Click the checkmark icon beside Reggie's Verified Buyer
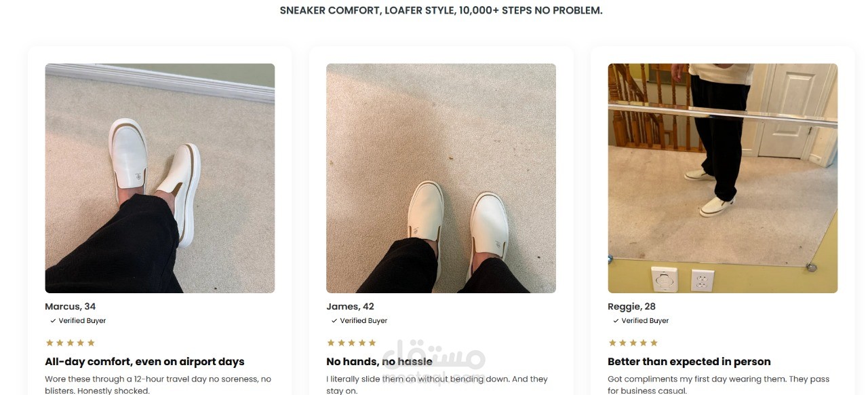The image size is (868, 395). coord(616,321)
